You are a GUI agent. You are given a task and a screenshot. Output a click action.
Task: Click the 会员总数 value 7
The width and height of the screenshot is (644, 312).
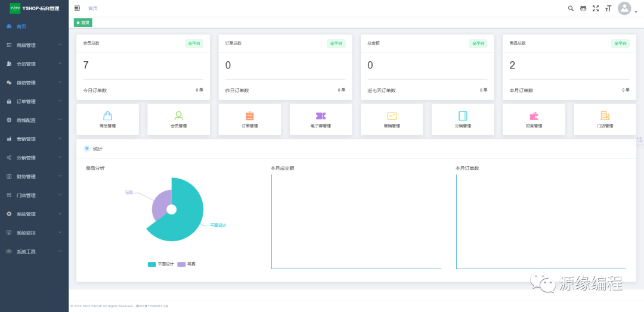[86, 65]
